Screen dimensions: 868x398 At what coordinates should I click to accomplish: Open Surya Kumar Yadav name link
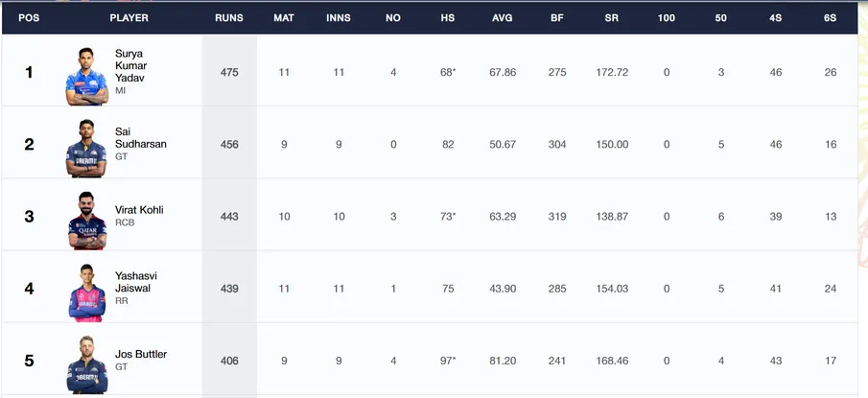coord(131,66)
